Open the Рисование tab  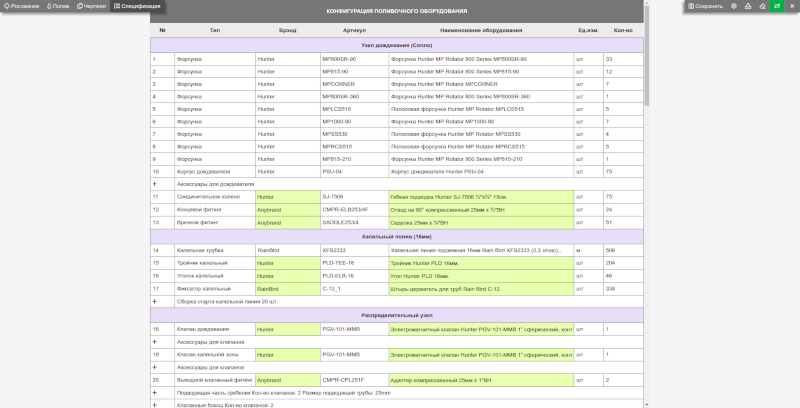point(22,6)
